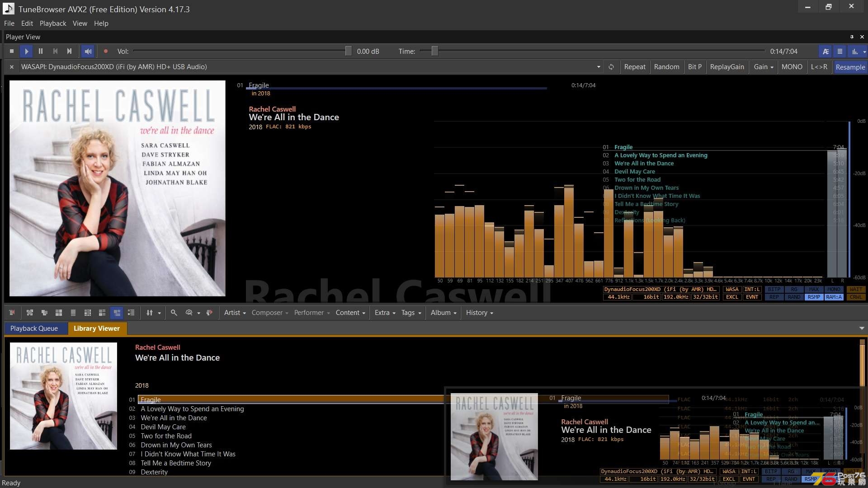Open the Playback menu
The height and width of the screenshot is (488, 868).
pos(53,23)
